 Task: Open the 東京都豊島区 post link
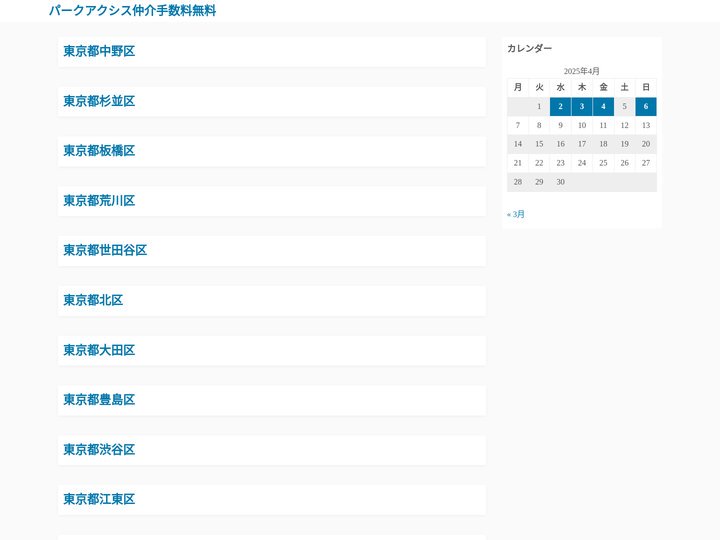click(99, 399)
